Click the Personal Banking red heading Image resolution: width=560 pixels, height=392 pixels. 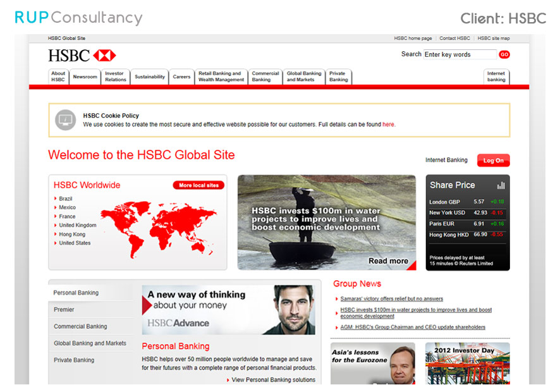[x=176, y=346]
